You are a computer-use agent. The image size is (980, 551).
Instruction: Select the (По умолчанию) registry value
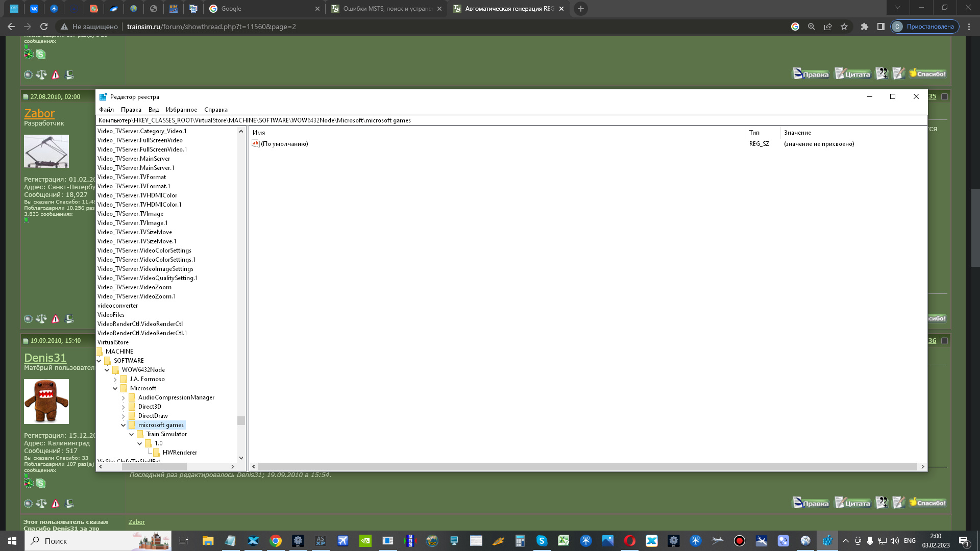284,144
